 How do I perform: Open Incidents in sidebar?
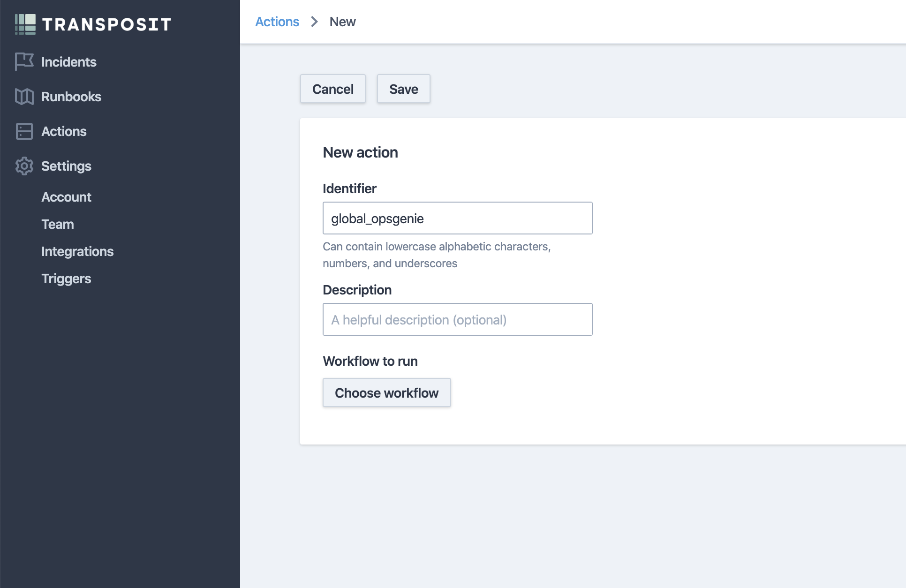68,62
